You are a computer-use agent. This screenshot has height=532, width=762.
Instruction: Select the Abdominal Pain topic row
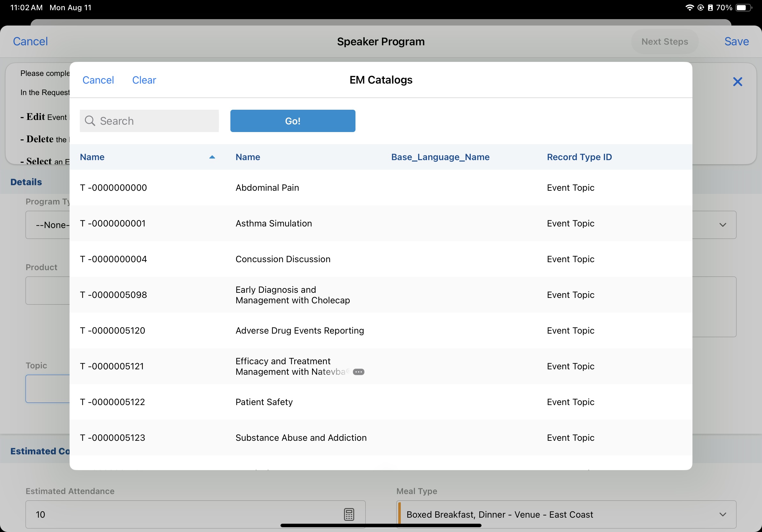pos(267,188)
